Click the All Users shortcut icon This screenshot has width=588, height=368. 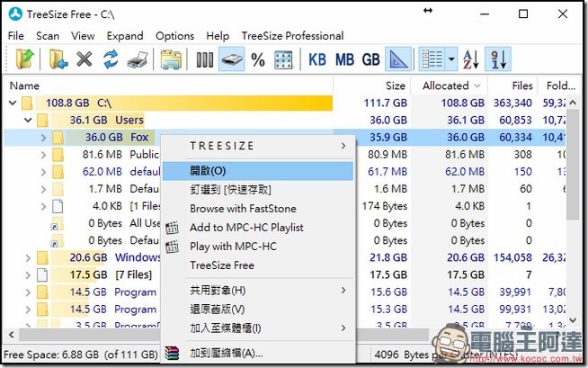57,223
